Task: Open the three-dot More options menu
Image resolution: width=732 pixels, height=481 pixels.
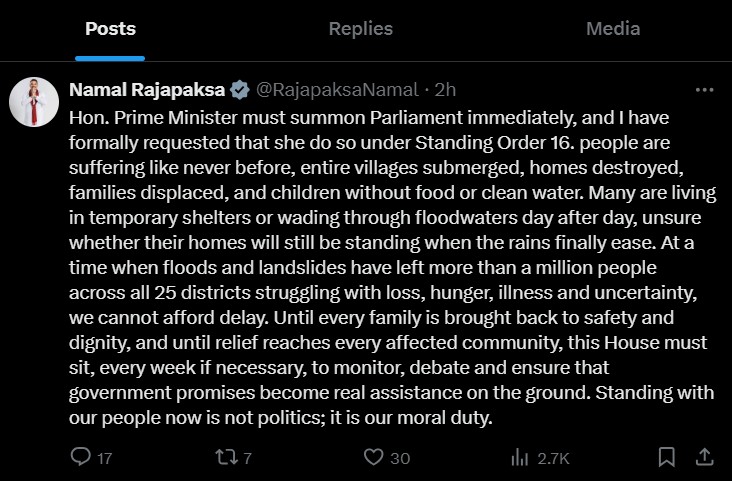Action: [x=704, y=89]
